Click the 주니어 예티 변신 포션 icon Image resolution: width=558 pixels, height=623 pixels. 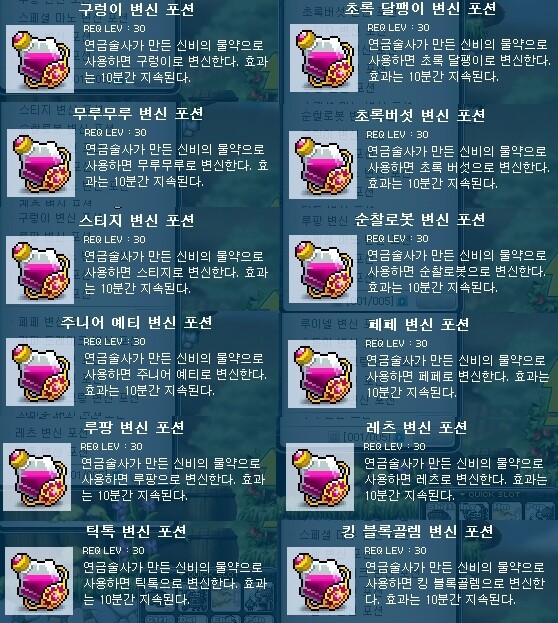tap(40, 372)
